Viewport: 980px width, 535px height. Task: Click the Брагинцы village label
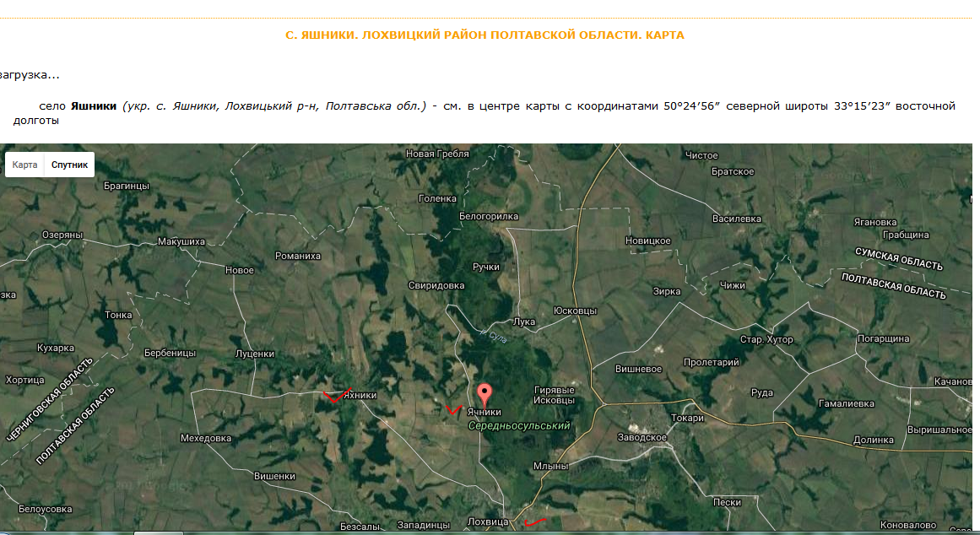point(127,186)
